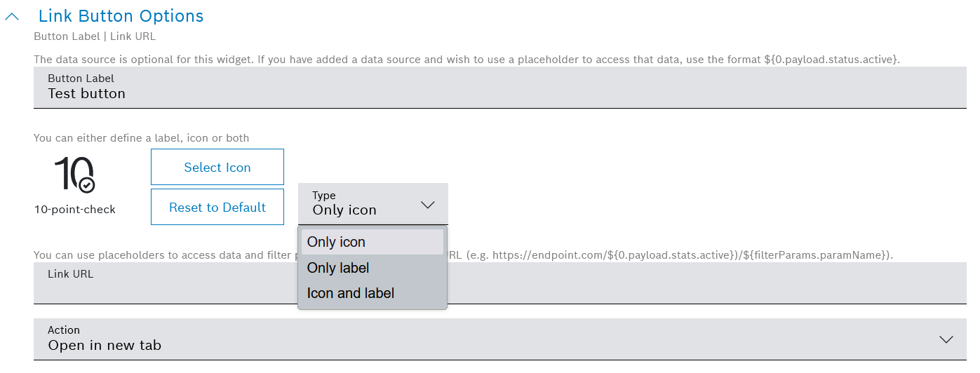Viewport: 980px width, 373px height.
Task: Collapse the Link Button Options section chevron
Action: [x=12, y=16]
